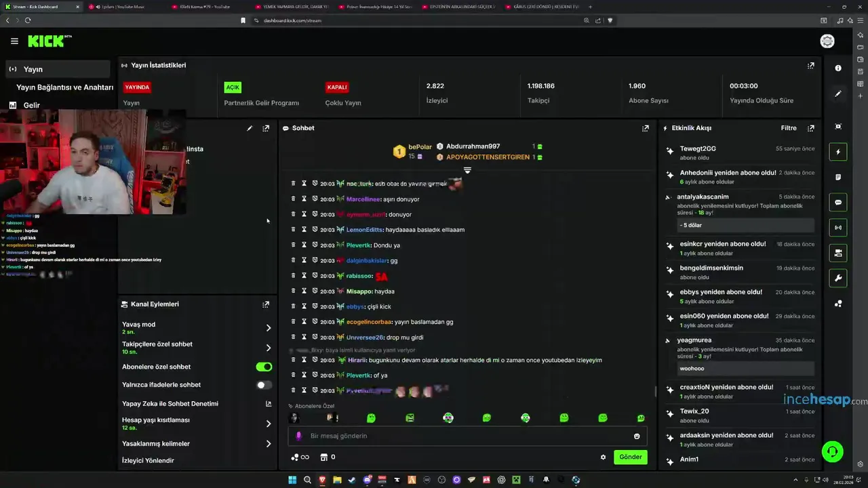868x488 pixels.
Task: Switch to the YouTube Music browser tab
Action: pos(125,7)
